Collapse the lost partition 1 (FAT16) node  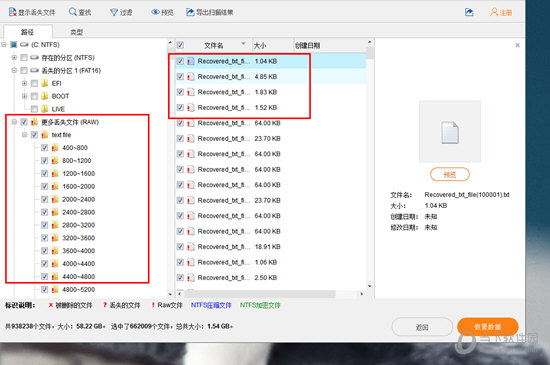14,70
